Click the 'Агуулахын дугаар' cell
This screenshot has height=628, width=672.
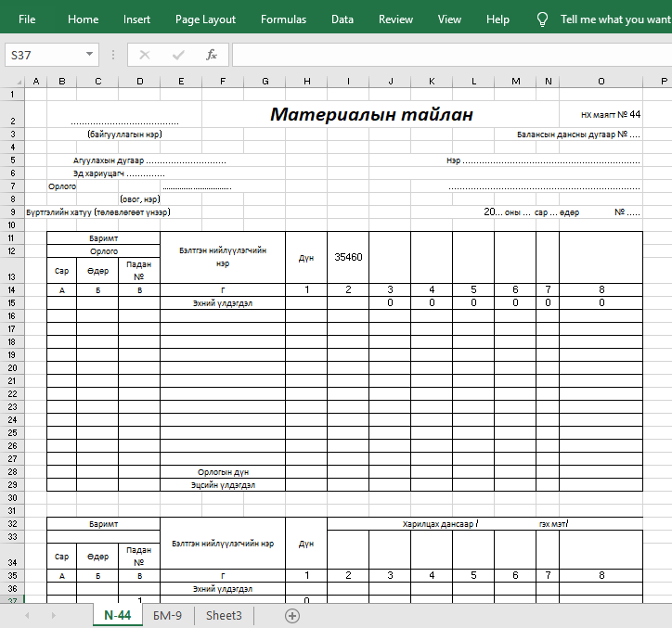click(x=149, y=160)
